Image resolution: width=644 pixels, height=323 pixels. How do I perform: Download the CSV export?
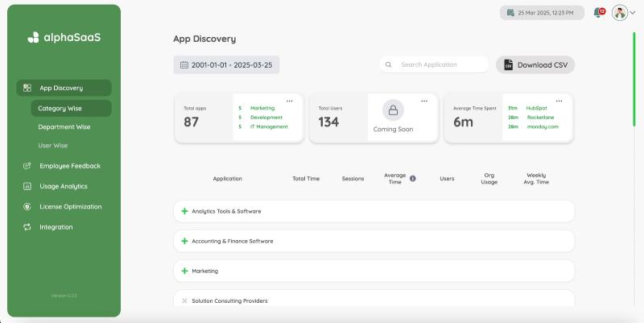(x=535, y=65)
